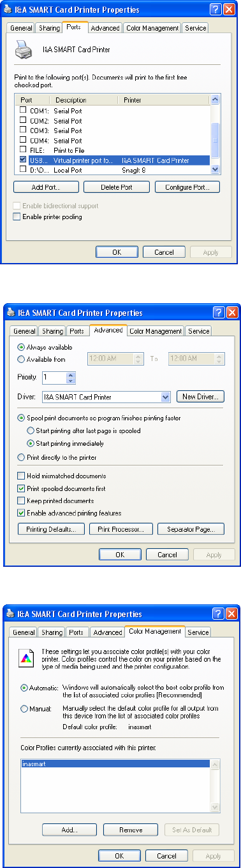The height and width of the screenshot is (868, 241).
Task: Click the Print Processor... button
Action: click(121, 529)
